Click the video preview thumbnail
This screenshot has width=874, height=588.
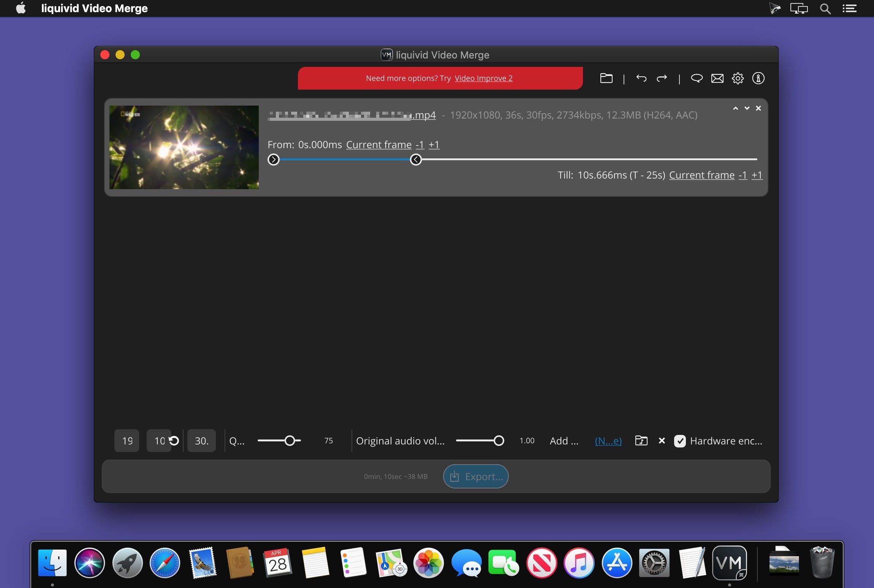[184, 147]
